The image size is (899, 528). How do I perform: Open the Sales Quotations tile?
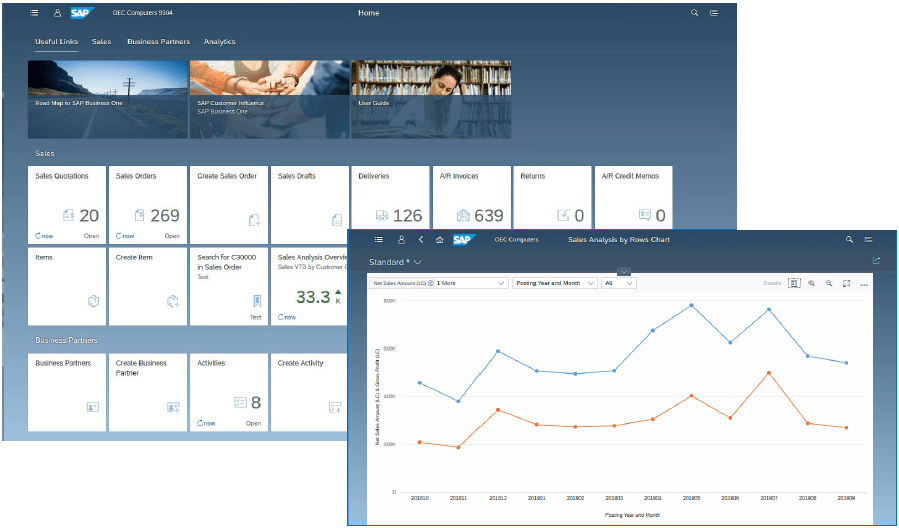click(67, 205)
